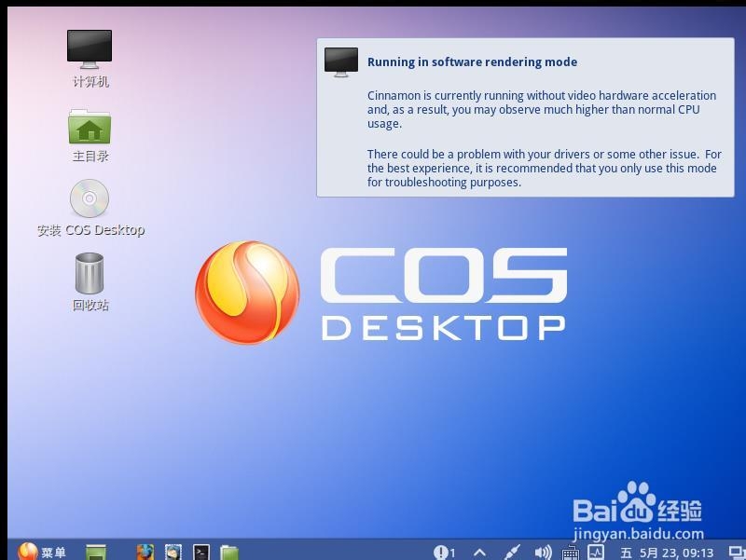Launch Firefox from the panel
This screenshot has height=560, width=746.
click(145, 553)
